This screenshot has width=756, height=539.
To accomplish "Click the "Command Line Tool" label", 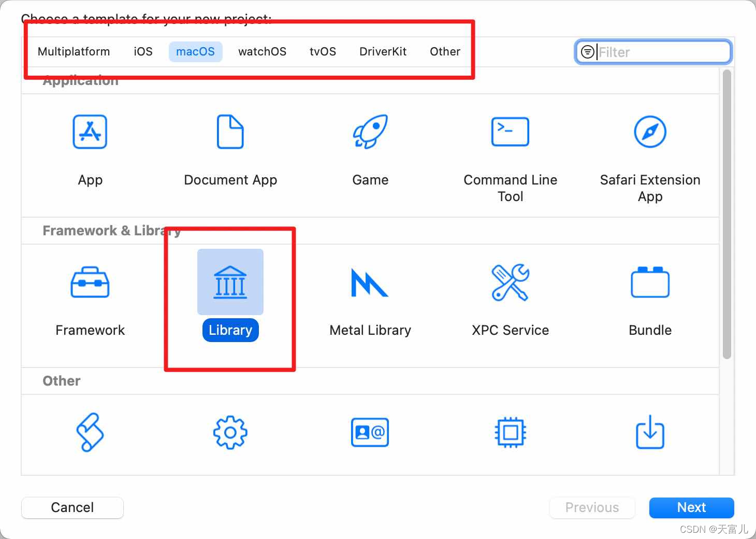I will point(511,188).
